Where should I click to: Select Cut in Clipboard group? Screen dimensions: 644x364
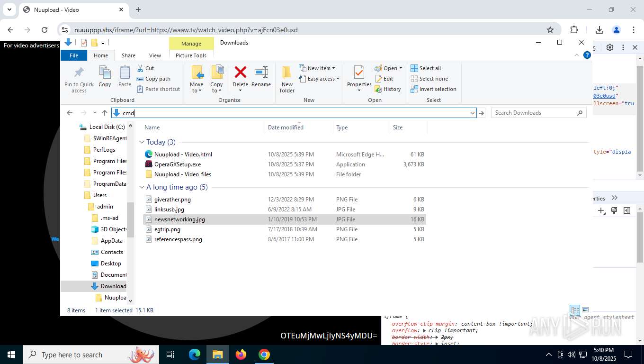[145, 68]
